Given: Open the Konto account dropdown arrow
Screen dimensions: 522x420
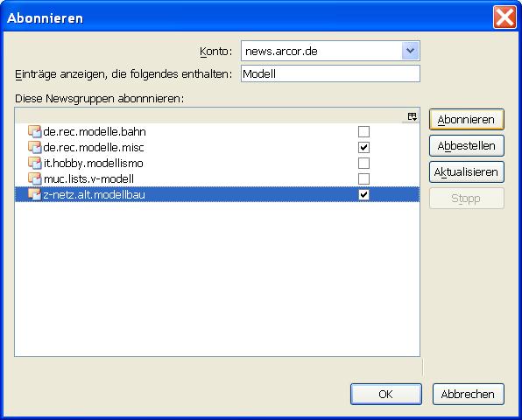Looking at the screenshot, I should pos(410,51).
